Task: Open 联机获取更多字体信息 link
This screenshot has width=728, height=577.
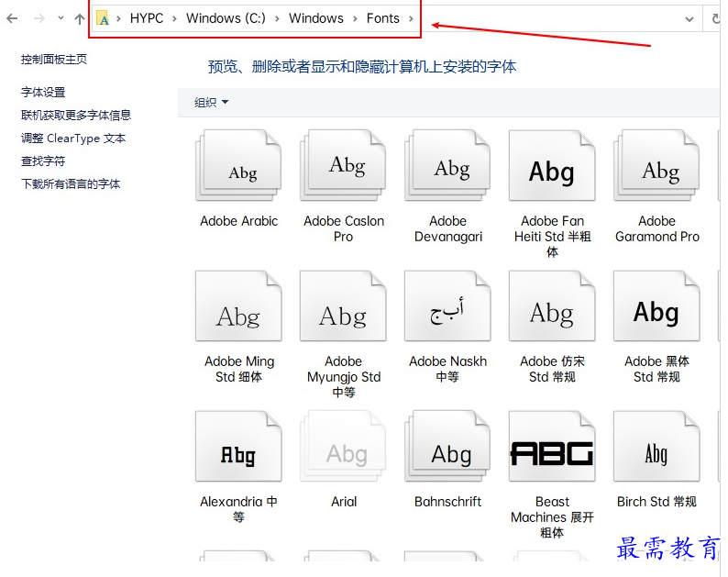Action: click(76, 115)
